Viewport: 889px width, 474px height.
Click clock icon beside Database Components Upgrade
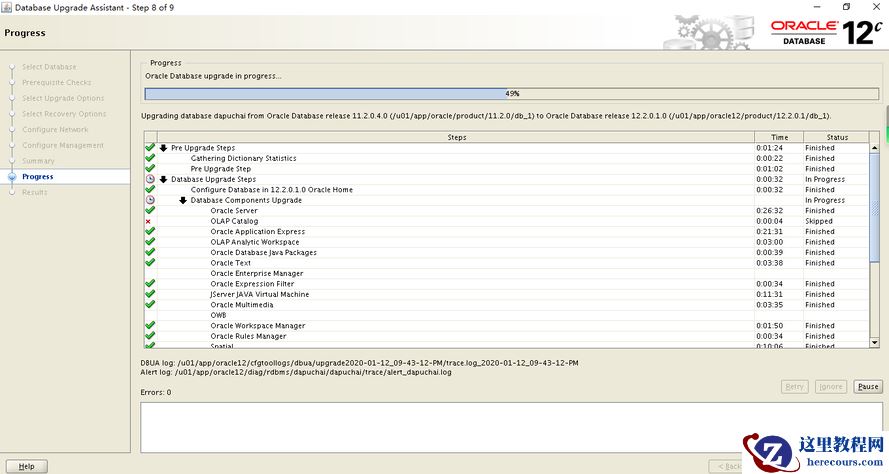pos(150,200)
